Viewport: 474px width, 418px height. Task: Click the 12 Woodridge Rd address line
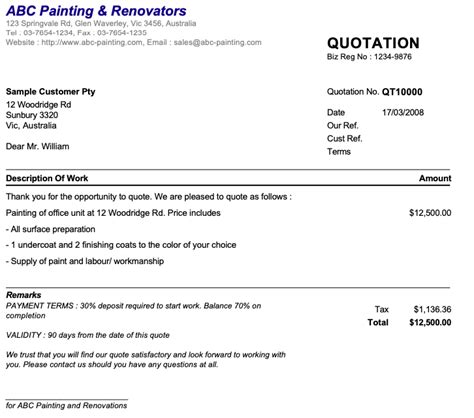[38, 105]
